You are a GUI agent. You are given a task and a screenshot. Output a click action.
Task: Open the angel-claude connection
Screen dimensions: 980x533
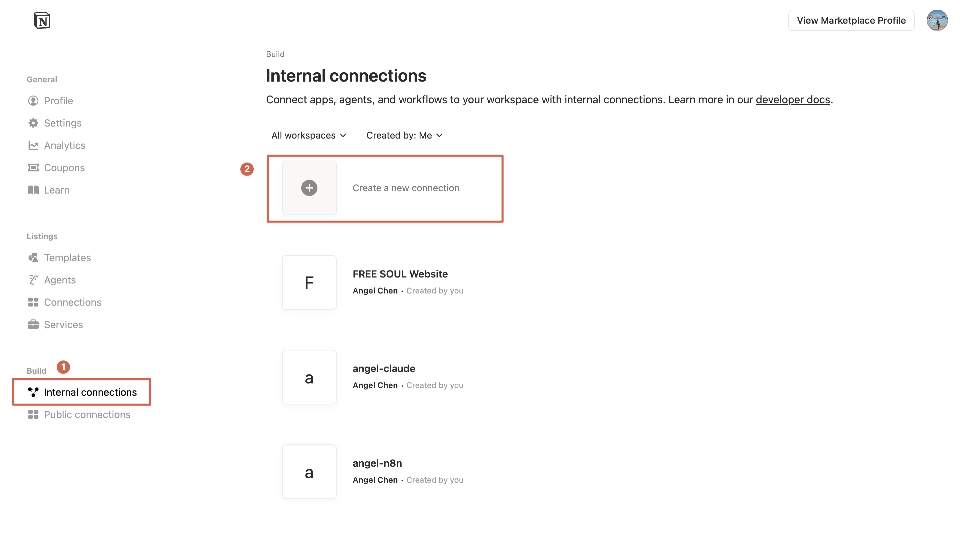point(383,368)
